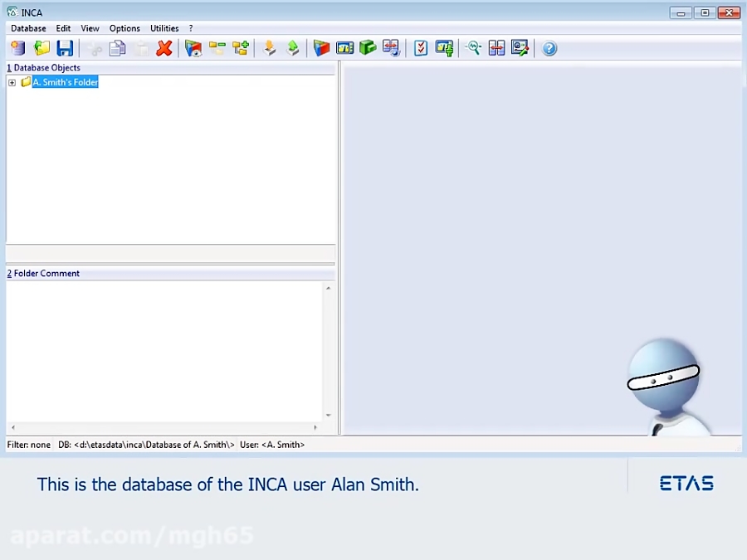Create a new database
The width and height of the screenshot is (747, 560).
click(x=17, y=48)
